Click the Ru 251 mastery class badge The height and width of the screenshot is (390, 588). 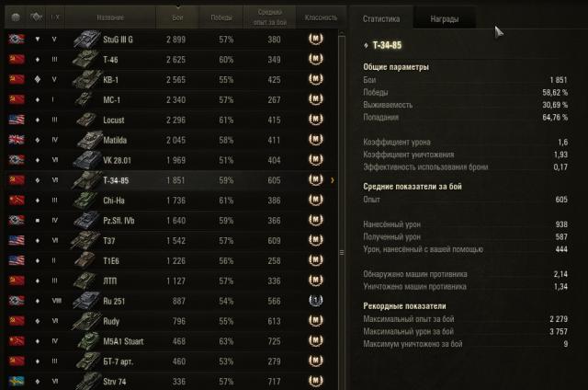(x=315, y=301)
